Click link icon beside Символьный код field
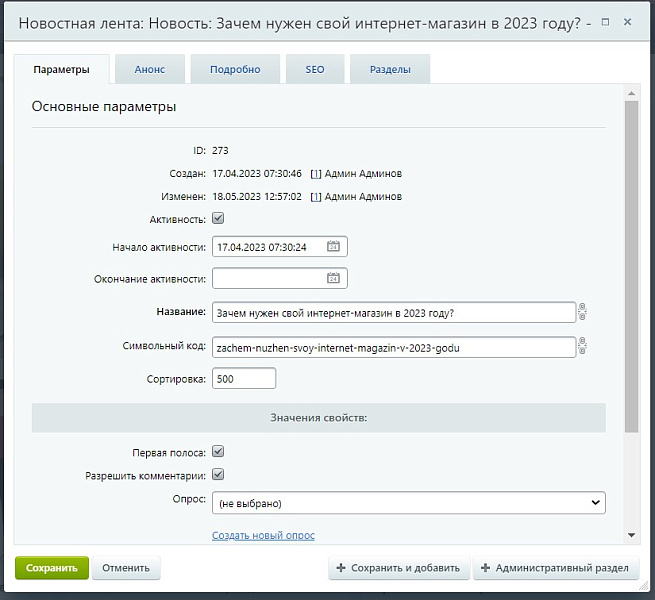The height and width of the screenshot is (600, 655). pyautogui.click(x=582, y=346)
